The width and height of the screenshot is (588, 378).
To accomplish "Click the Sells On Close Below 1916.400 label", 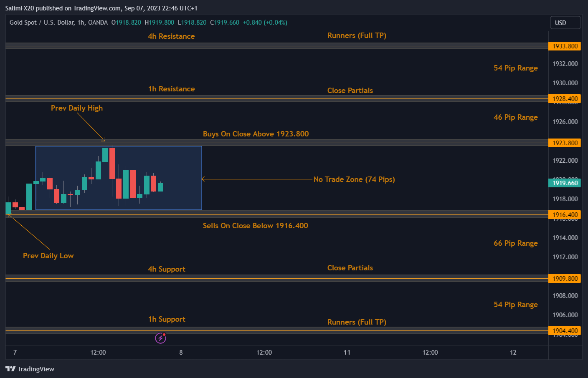I will point(256,225).
